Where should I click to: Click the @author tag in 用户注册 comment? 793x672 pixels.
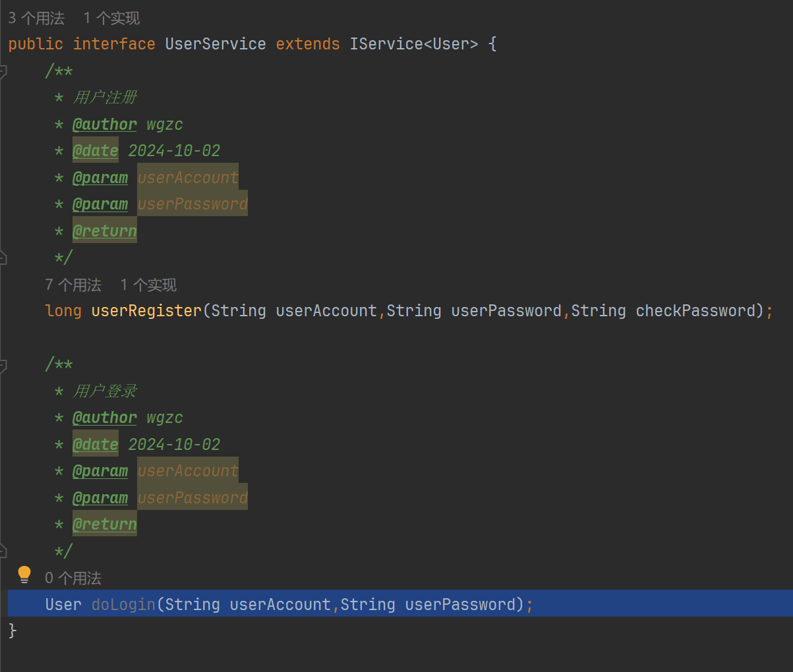[x=105, y=125]
